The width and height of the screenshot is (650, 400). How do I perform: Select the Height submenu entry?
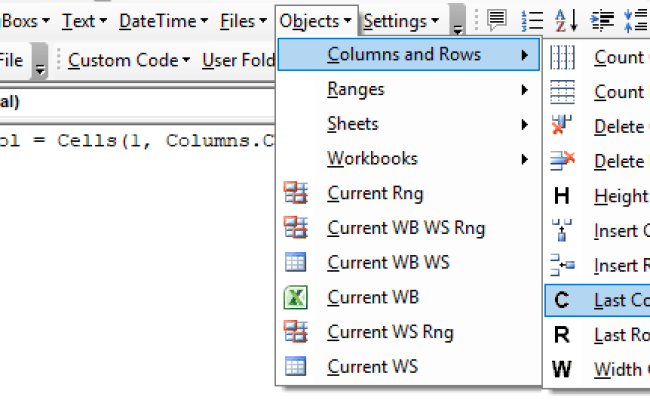click(597, 196)
